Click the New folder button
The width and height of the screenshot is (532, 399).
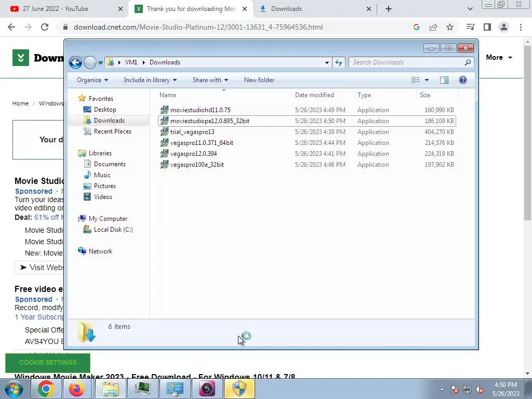(259, 80)
